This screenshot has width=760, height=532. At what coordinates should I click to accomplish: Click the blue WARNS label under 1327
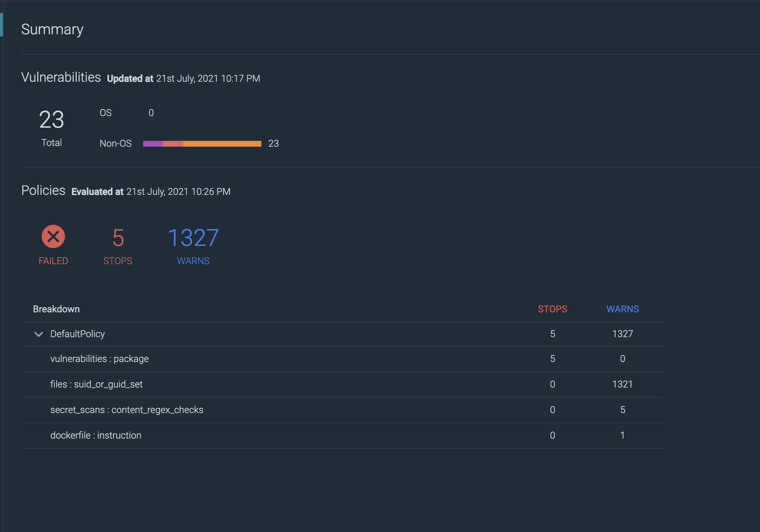[193, 261]
